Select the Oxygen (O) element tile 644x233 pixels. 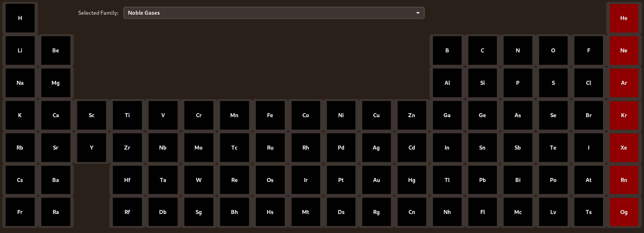point(553,50)
